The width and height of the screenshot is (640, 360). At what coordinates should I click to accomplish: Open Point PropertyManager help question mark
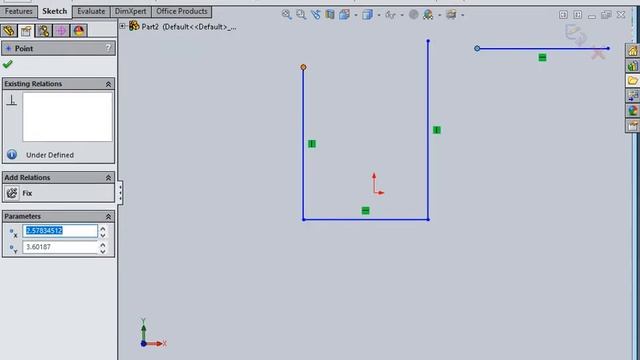click(108, 48)
